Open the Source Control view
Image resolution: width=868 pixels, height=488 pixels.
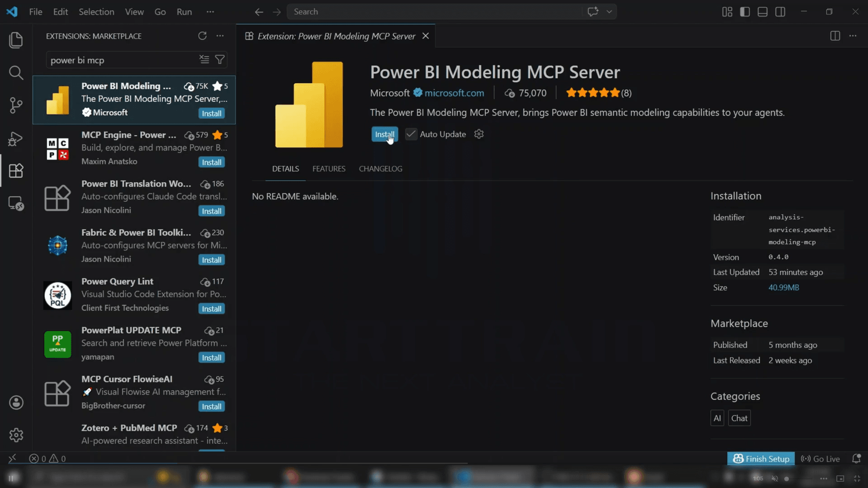pyautogui.click(x=16, y=105)
